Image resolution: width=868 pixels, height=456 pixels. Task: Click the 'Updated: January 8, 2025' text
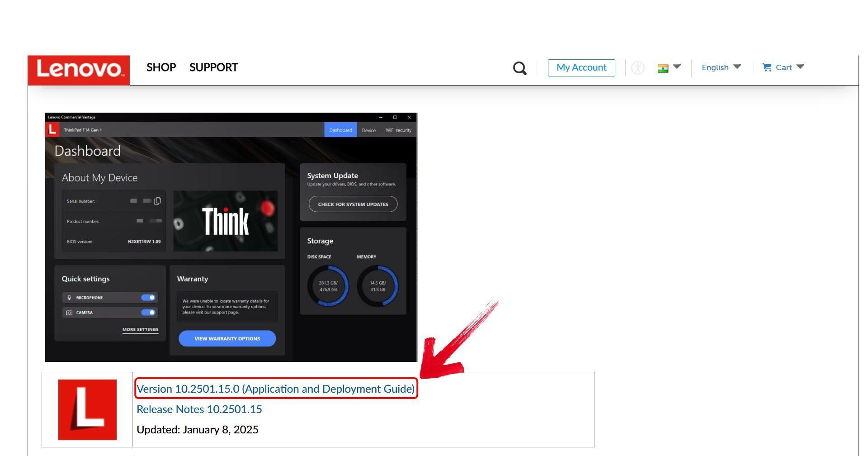coord(198,430)
